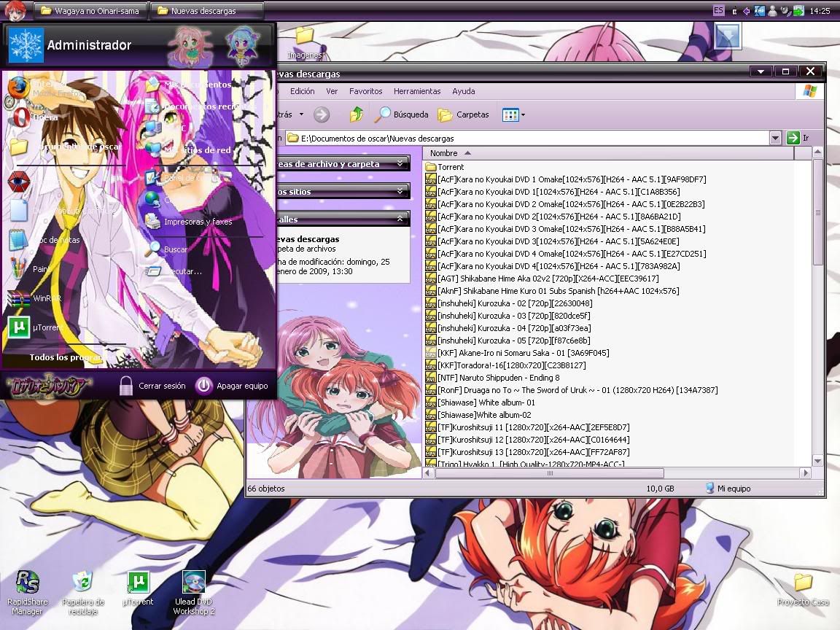Click the Start button on the taskbar
The image size is (840, 630).
click(15, 11)
